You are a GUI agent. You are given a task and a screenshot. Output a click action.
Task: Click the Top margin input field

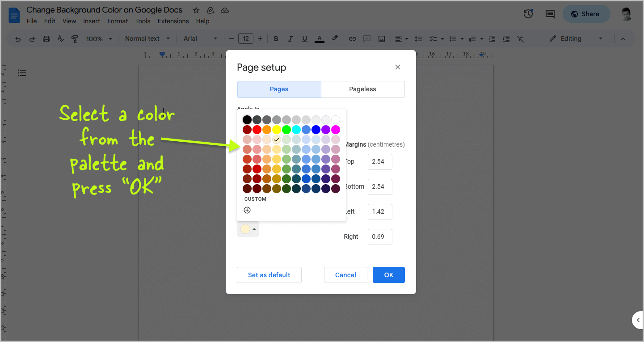pos(380,162)
